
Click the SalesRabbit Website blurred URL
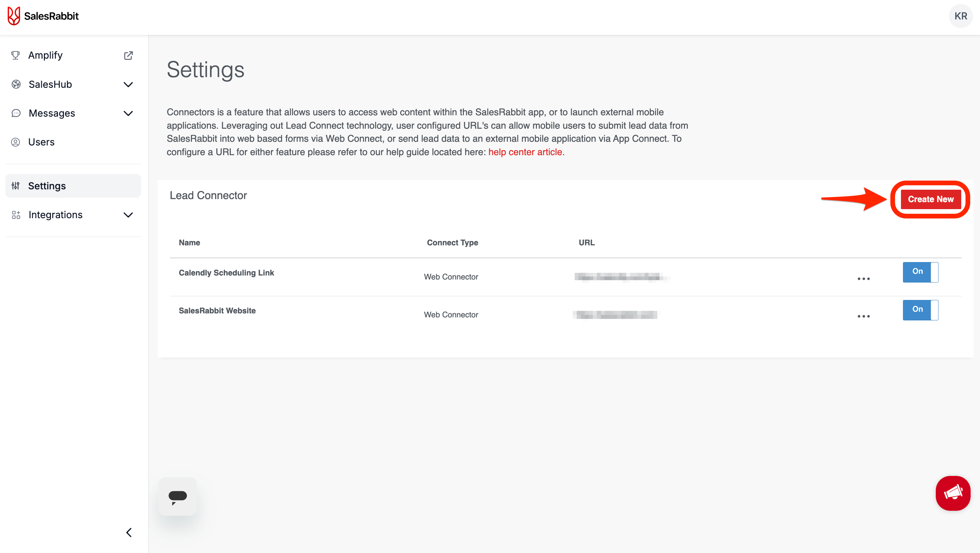(616, 315)
